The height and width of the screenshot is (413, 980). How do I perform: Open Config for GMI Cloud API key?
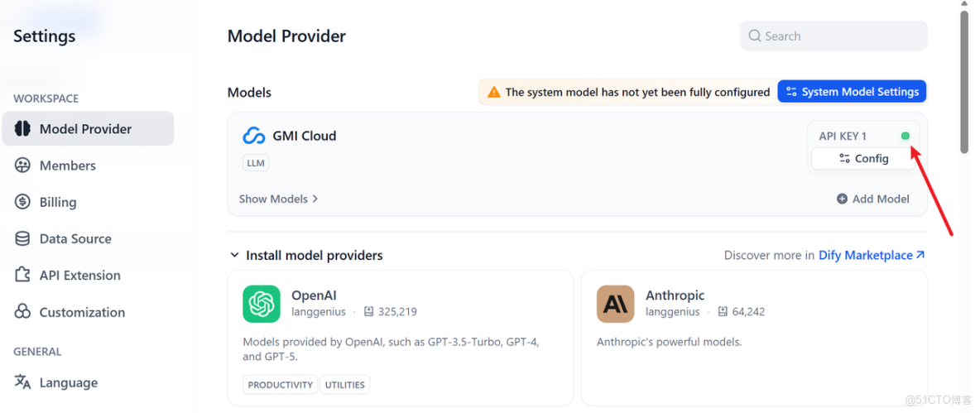point(863,159)
